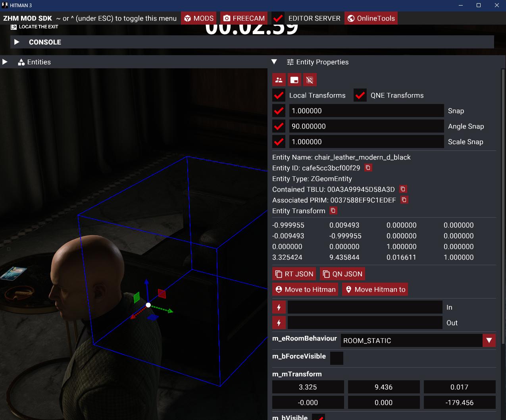Open the MODS menu

pos(199,18)
